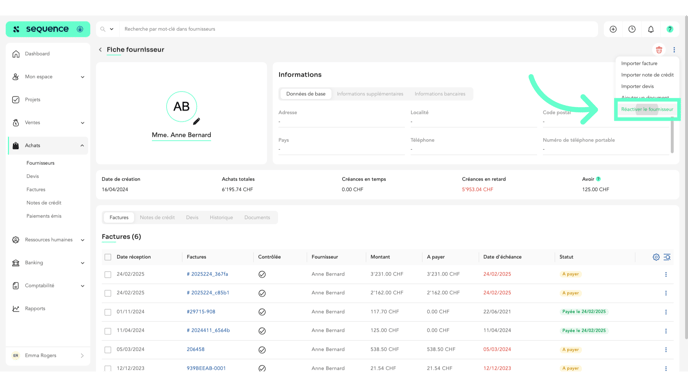688x387 pixels.
Task: Click the table settings gear icon
Action: [x=656, y=257]
